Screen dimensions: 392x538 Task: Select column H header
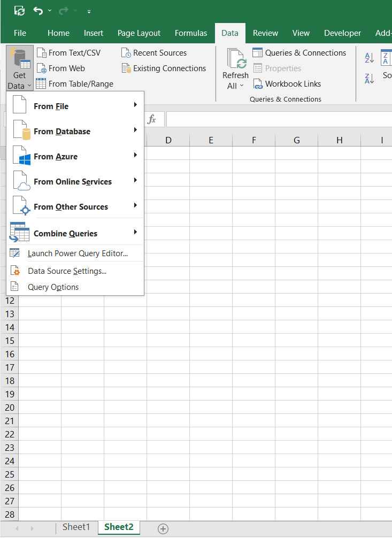tap(340, 140)
